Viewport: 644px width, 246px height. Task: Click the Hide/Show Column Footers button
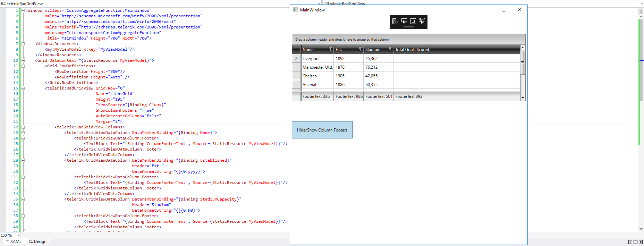pyautogui.click(x=322, y=130)
